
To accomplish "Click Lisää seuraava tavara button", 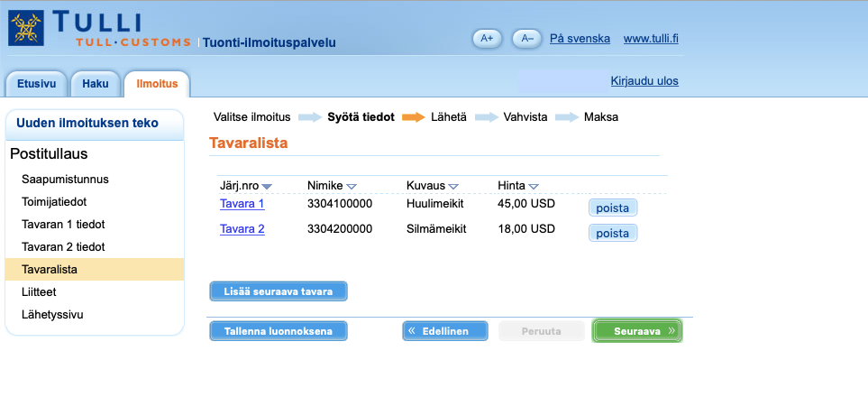I will (x=279, y=291).
